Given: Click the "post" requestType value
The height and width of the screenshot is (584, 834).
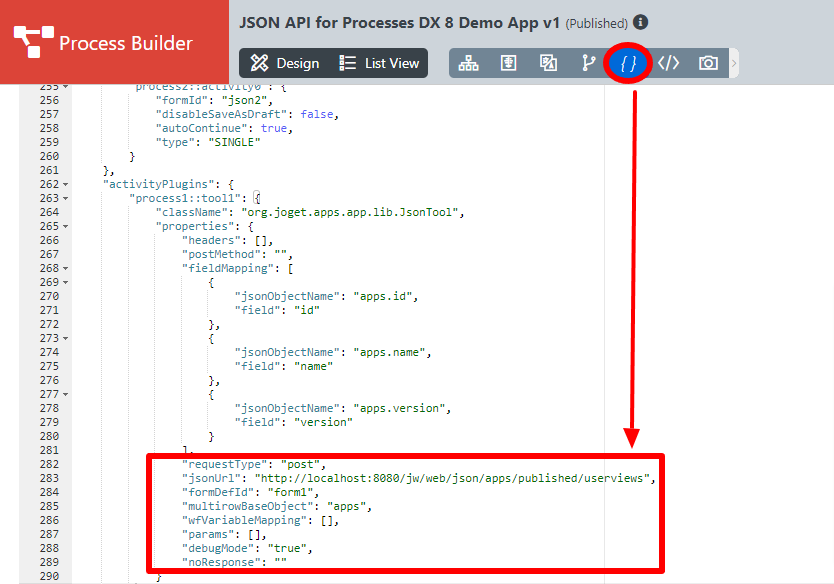Looking at the screenshot, I should click(x=301, y=464).
